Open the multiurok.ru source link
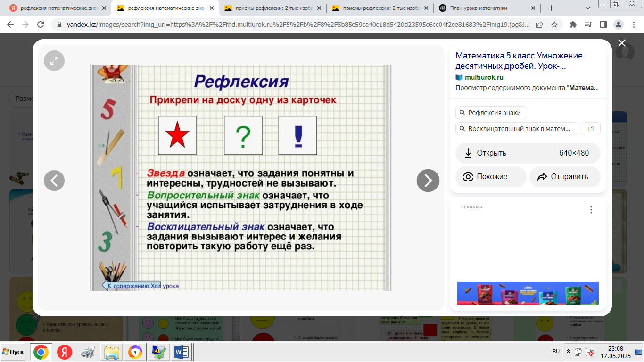The image size is (644, 362). tap(484, 77)
